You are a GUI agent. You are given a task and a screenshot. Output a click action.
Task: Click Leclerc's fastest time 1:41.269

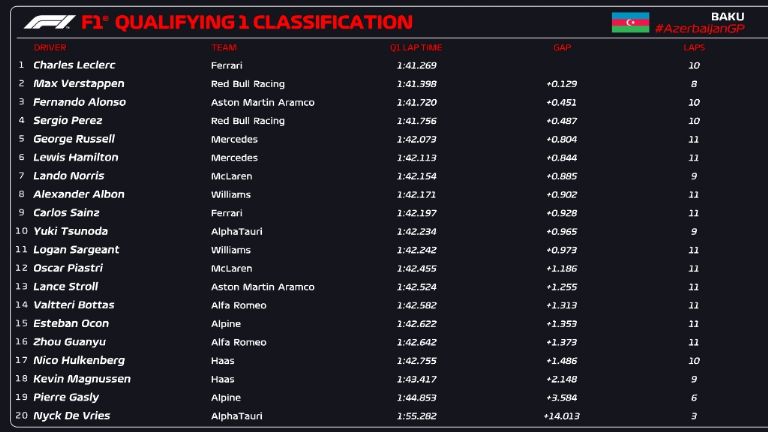[416, 65]
